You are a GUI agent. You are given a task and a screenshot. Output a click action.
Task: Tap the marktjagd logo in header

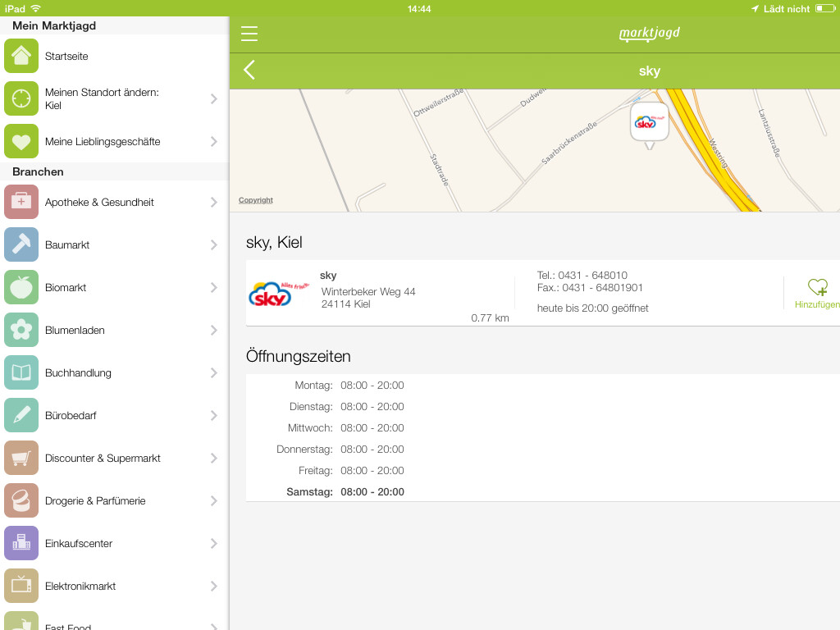[x=650, y=33]
